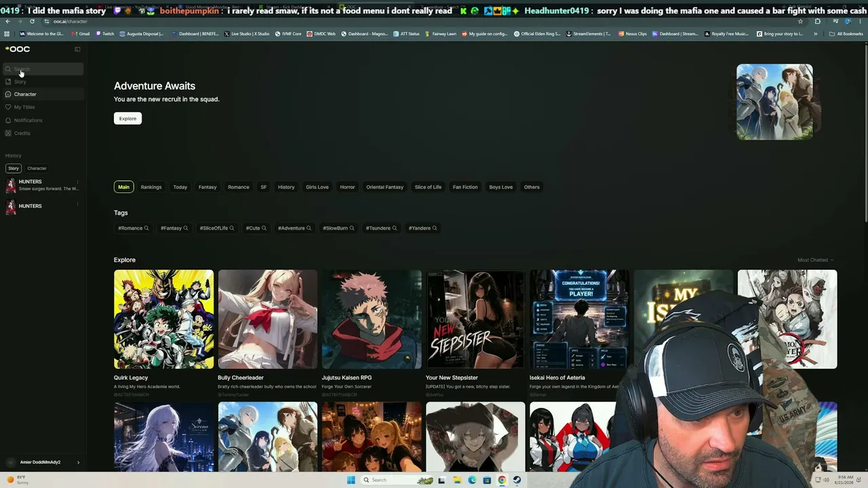Select the Fantasy category tab
Screen dimensions: 868x488
[x=208, y=187]
